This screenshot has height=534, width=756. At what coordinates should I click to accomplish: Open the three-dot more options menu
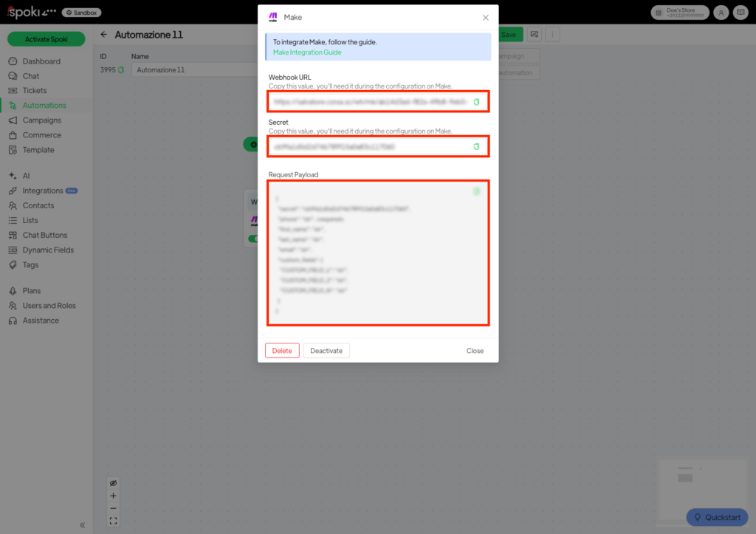pos(552,34)
